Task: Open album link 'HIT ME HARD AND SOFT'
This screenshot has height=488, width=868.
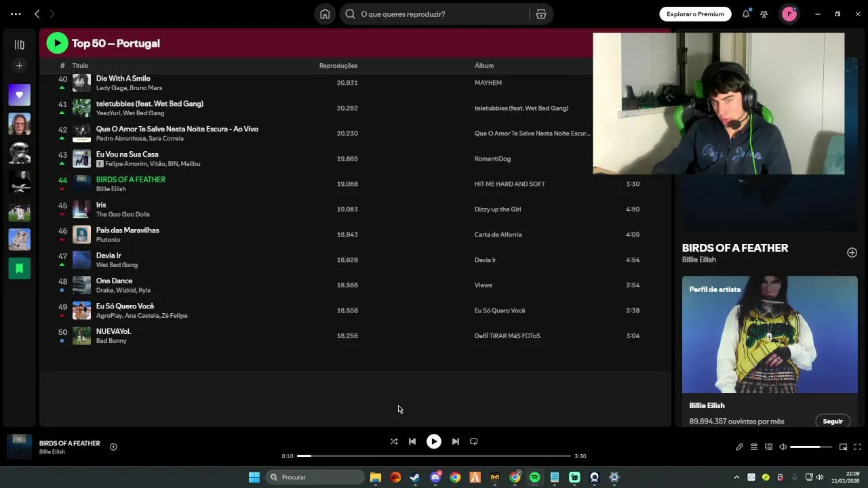Action: tap(509, 184)
